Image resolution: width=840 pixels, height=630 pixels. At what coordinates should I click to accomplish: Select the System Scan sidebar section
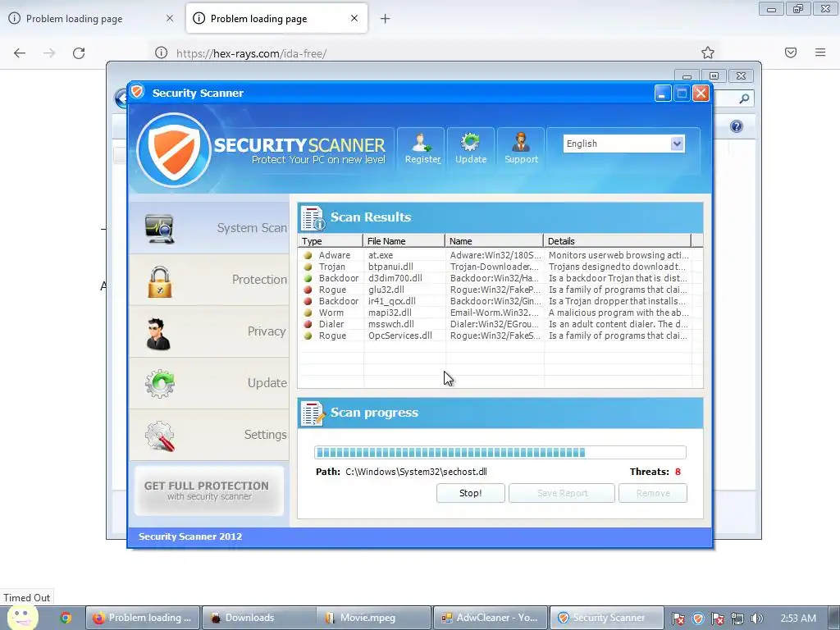tap(209, 228)
